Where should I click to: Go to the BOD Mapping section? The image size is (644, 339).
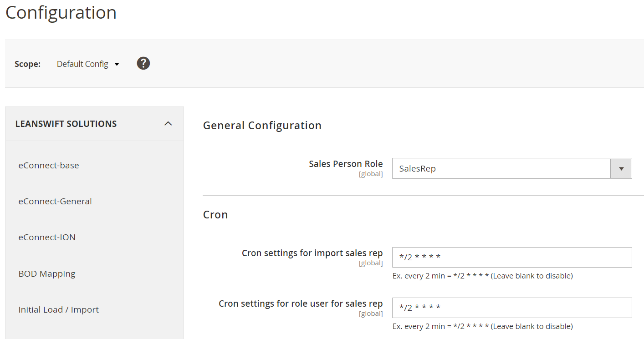(x=47, y=273)
